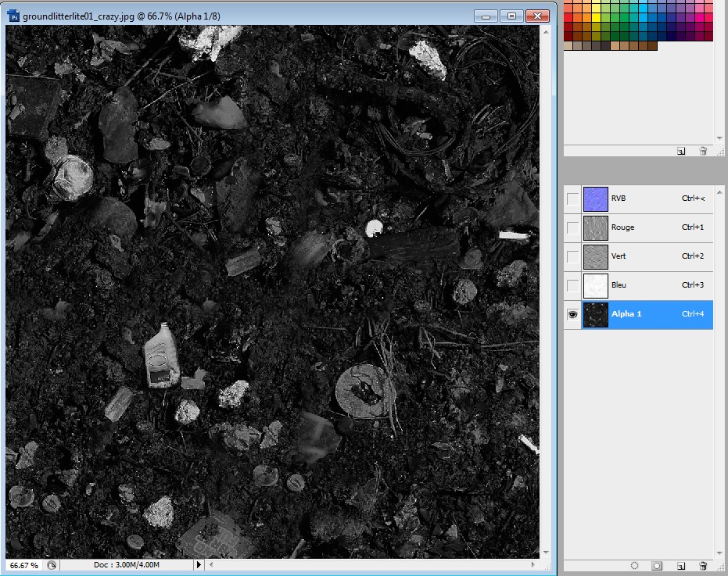Click the Alpha 1 channel thumbnail
The height and width of the screenshot is (576, 728).
595,315
